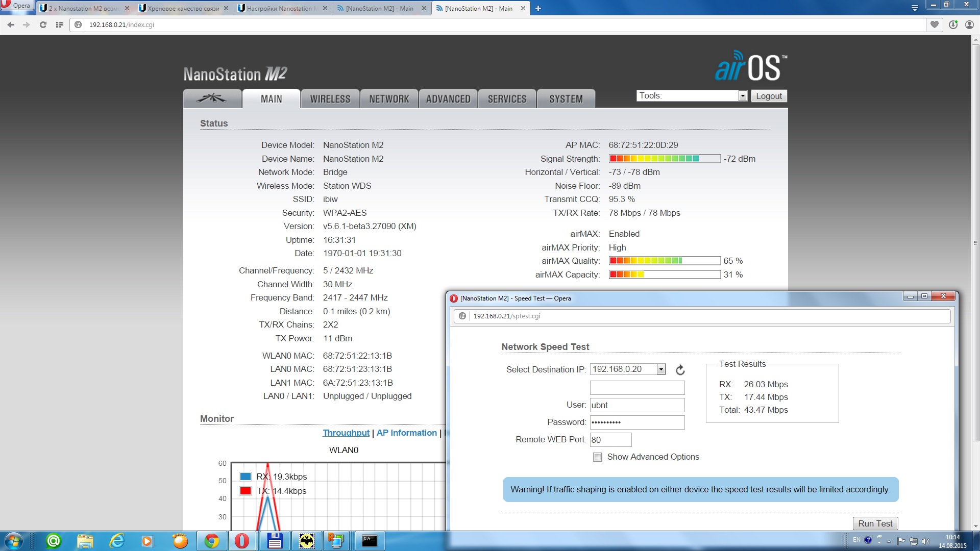Open a new browser tab with plus
Viewport: 980px width, 551px height.
[x=538, y=8]
